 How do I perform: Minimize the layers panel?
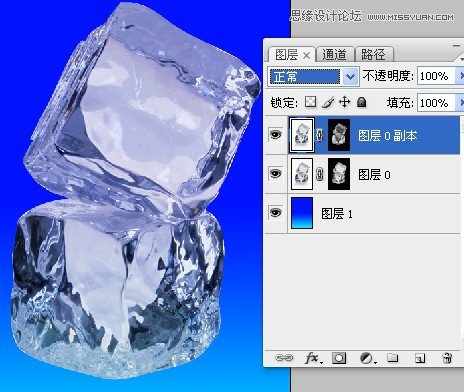click(456, 45)
